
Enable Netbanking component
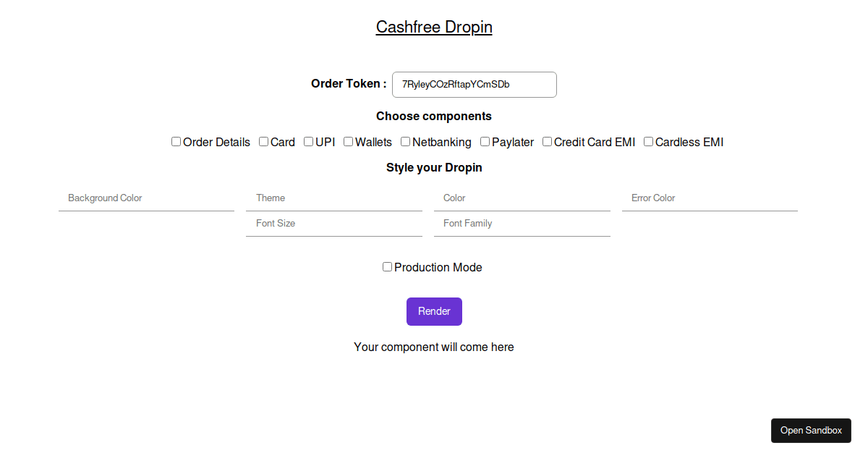[x=405, y=141]
